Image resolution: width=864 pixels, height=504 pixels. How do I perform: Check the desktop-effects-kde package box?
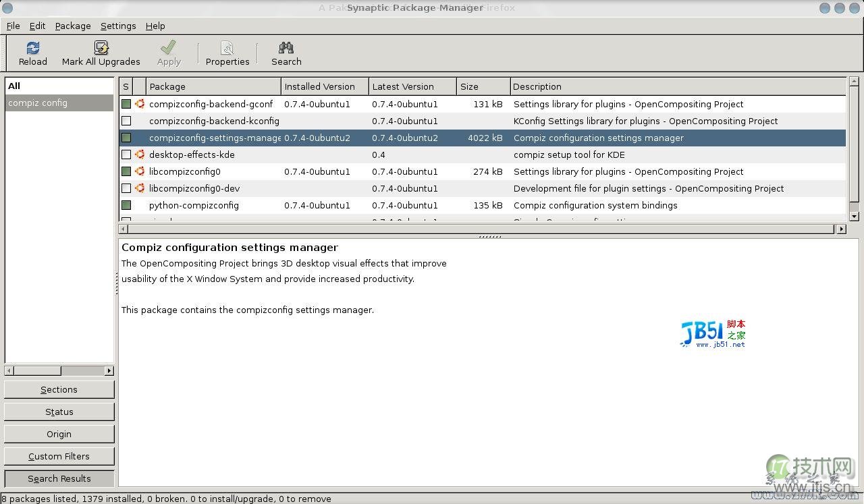click(126, 155)
